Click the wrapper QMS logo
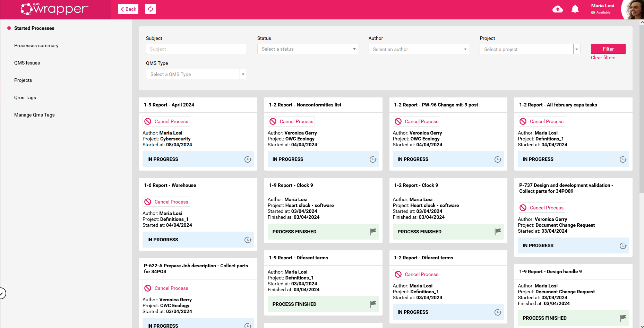 pyautogui.click(x=55, y=9)
